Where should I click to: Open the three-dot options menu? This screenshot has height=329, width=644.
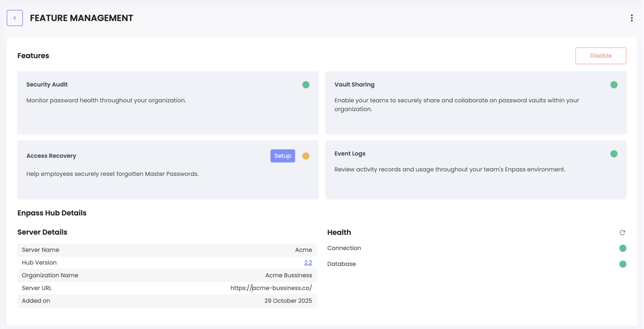631,17
